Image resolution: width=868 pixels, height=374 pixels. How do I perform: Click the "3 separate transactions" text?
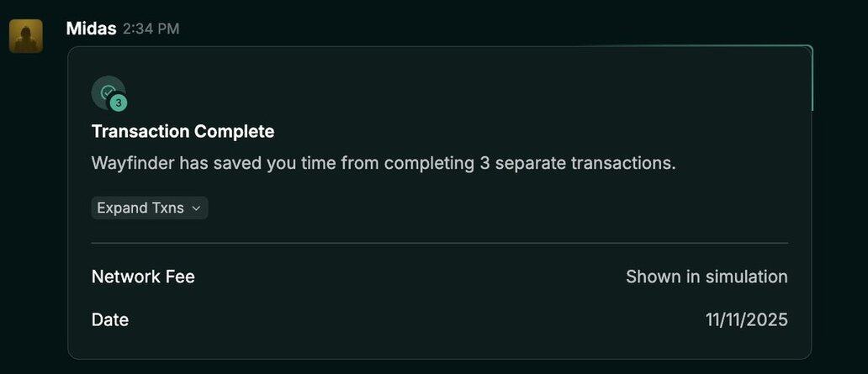[578, 163]
